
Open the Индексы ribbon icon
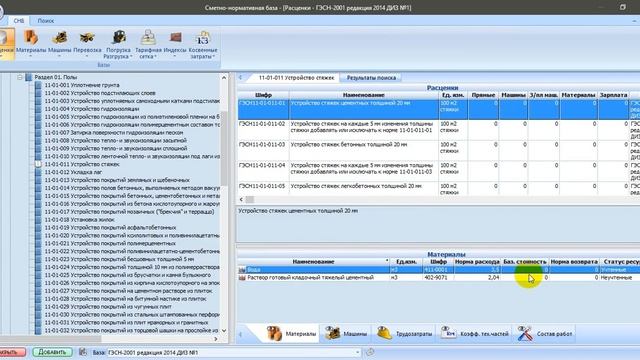point(175,43)
